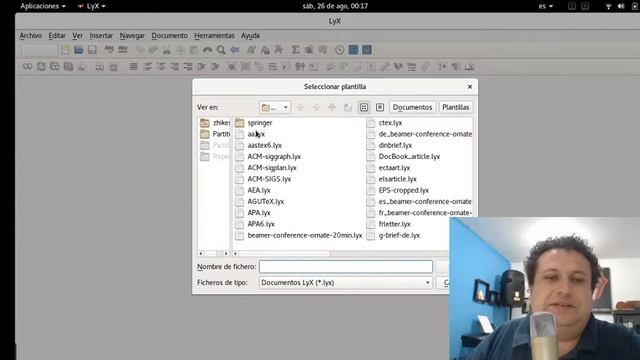Click the Sigma math insert icon
Viewport: 640px width, 360px height.
[296, 50]
